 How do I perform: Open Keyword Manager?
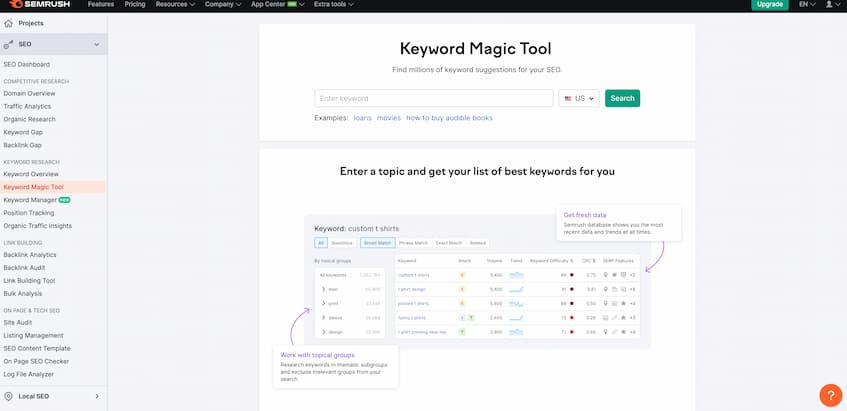[x=30, y=200]
